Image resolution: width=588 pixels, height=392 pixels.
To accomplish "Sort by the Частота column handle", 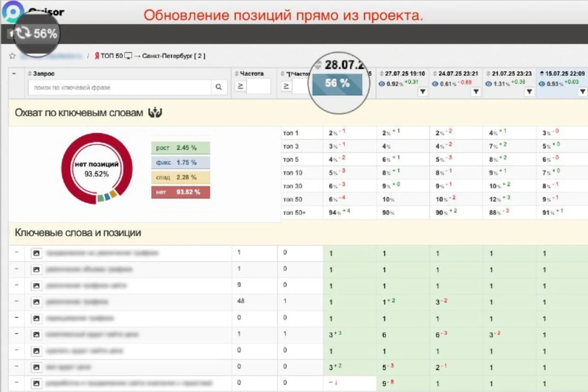I will [237, 74].
